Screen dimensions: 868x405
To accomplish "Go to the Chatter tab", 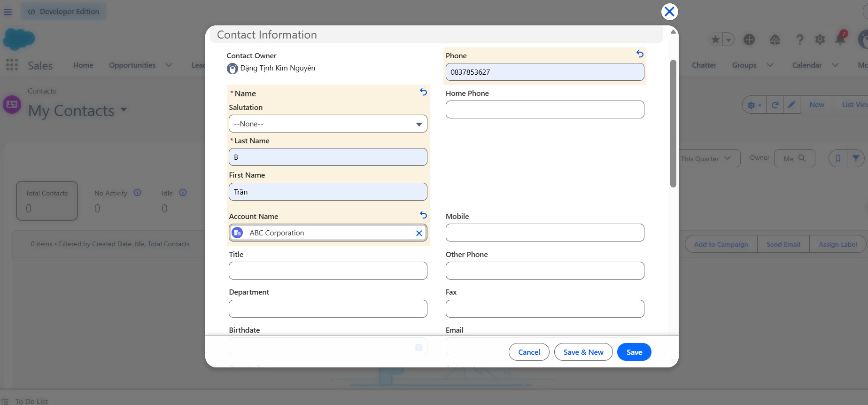I will click(x=704, y=65).
